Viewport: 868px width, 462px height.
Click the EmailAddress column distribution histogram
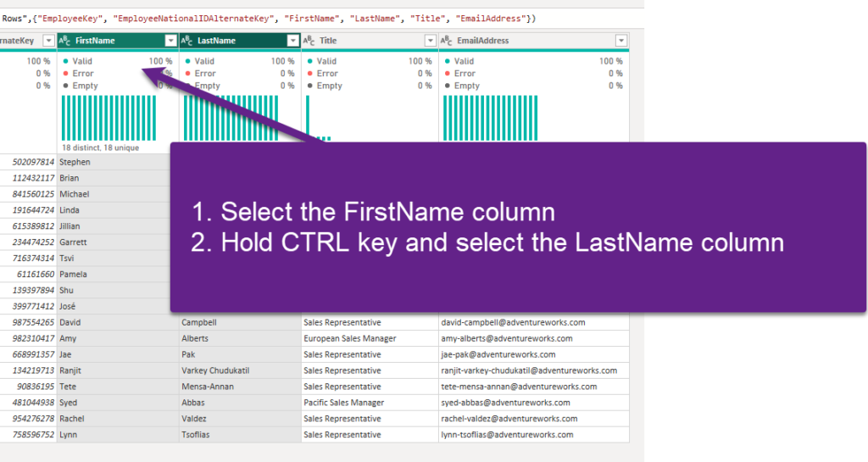(x=532, y=117)
